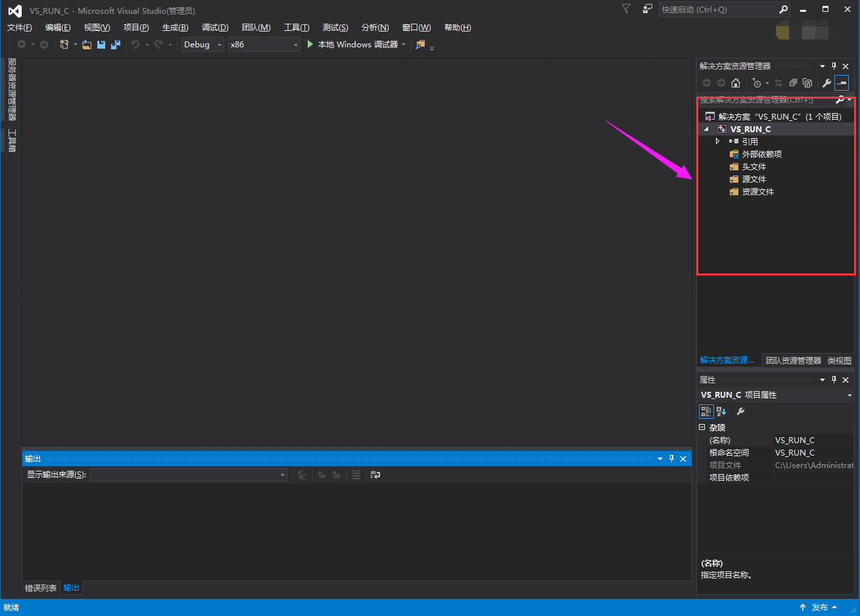Click the Undo toolbar icon
Screen dimensions: 860x616
(x=135, y=45)
